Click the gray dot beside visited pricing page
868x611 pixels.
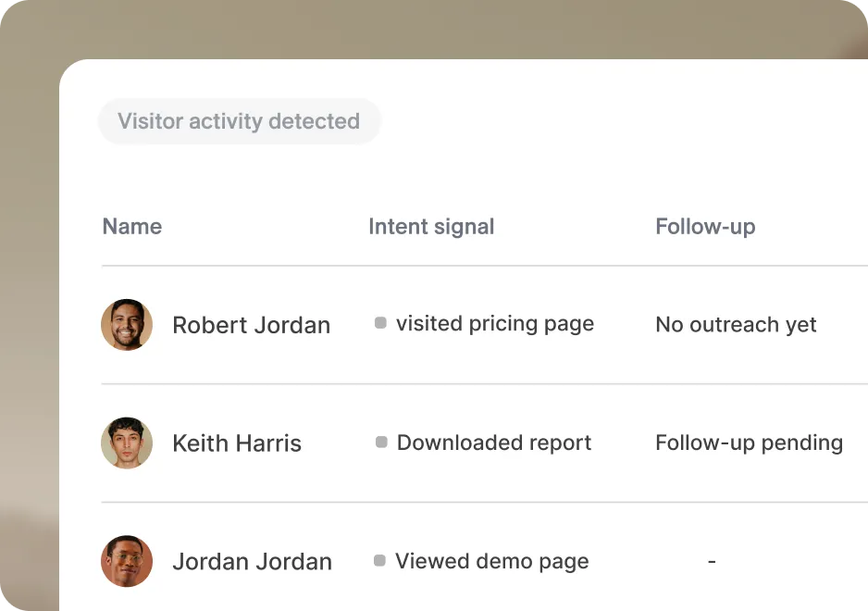point(380,323)
